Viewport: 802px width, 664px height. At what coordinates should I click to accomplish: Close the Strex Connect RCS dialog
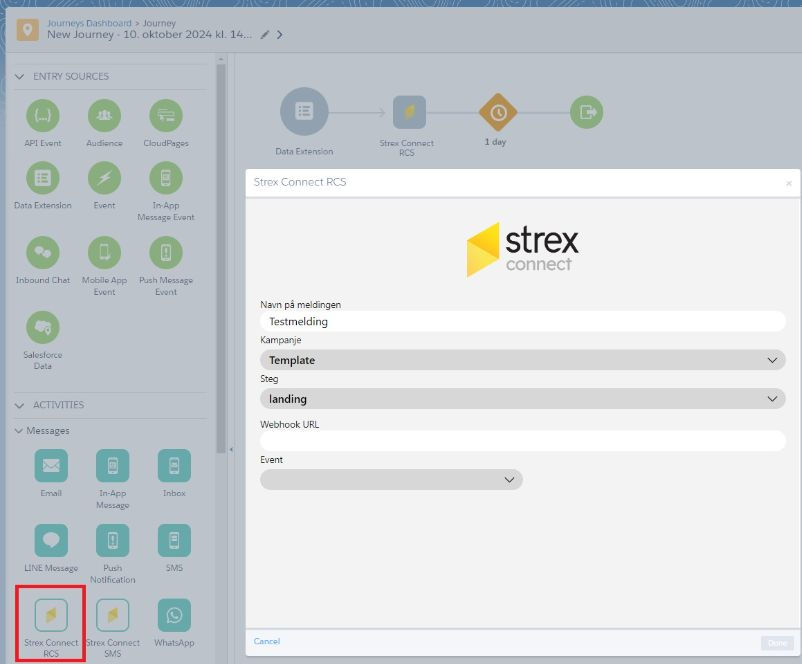click(789, 183)
